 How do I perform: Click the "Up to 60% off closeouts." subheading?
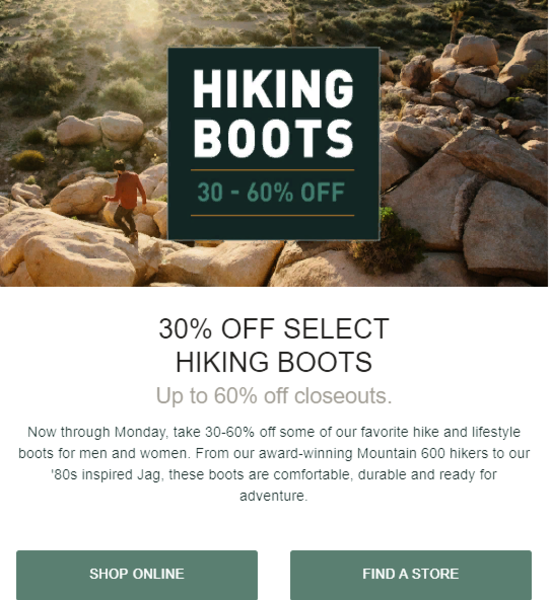point(274,396)
